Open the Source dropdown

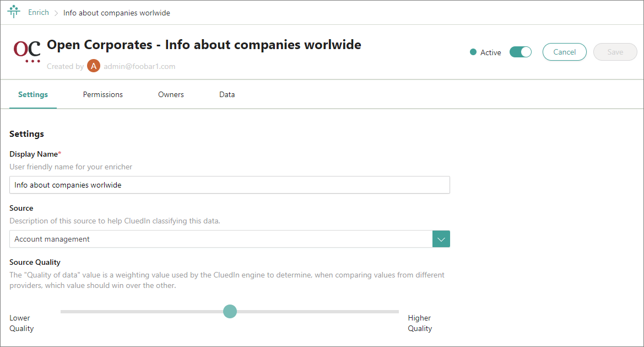[441, 238]
